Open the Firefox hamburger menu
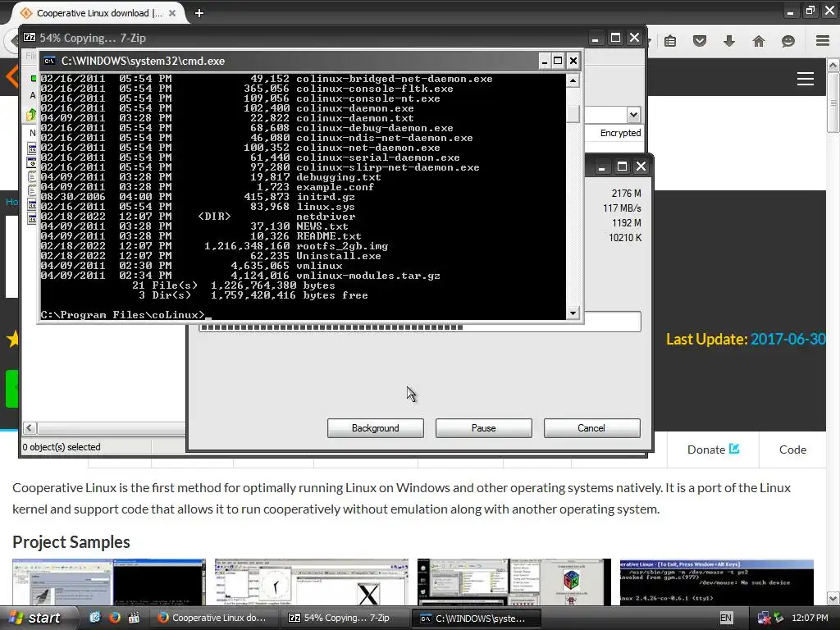Image resolution: width=840 pixels, height=630 pixels. tap(823, 41)
